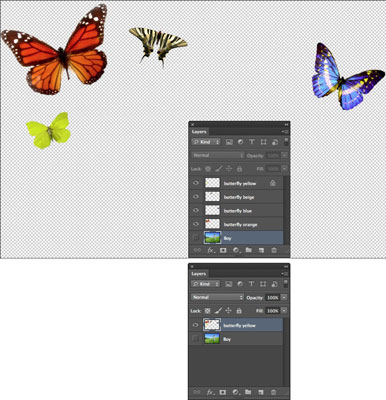Screen dimensions: 386x400
Task: Click the butterfly orange layer thumbnail
Action: (212, 224)
